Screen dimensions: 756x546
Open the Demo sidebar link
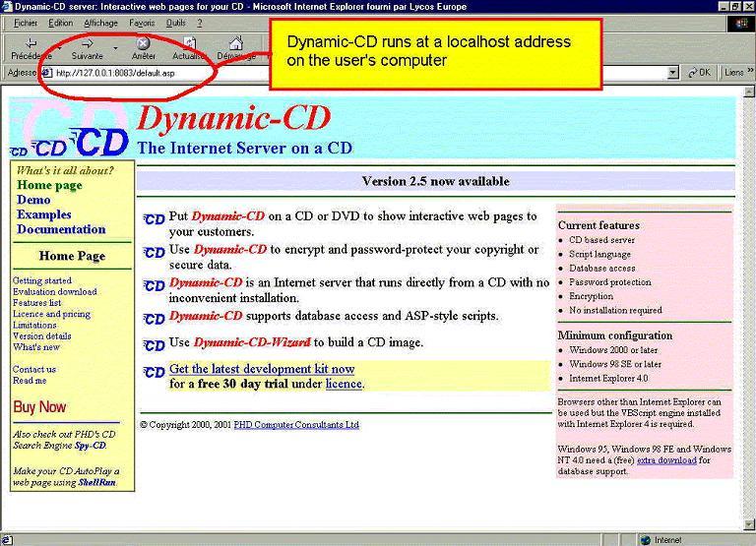[x=33, y=200]
